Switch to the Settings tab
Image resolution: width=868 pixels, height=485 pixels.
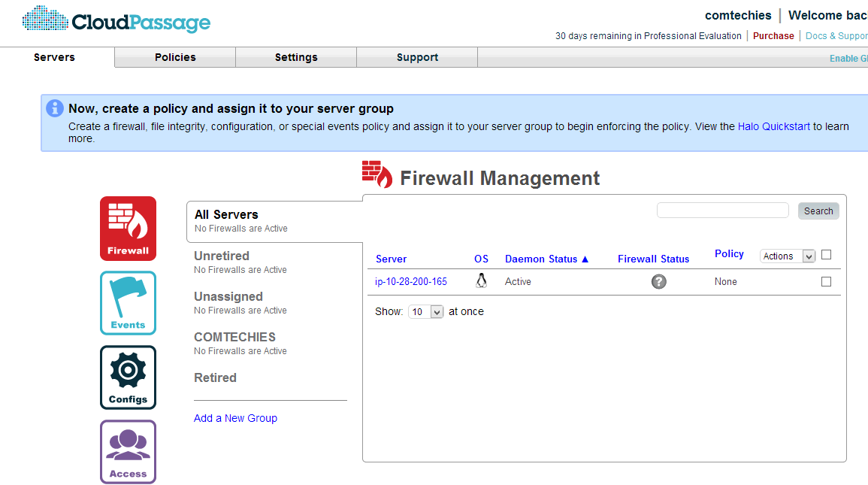pos(296,57)
